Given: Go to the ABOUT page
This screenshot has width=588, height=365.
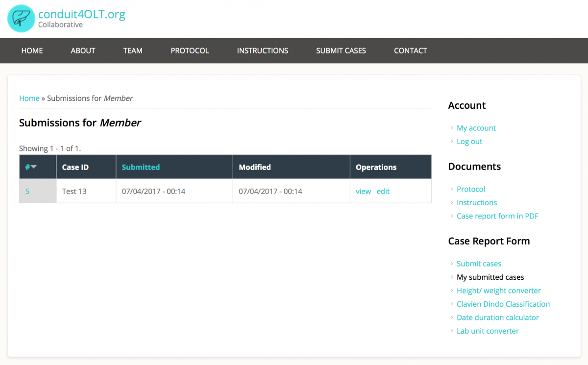Looking at the screenshot, I should coord(83,50).
